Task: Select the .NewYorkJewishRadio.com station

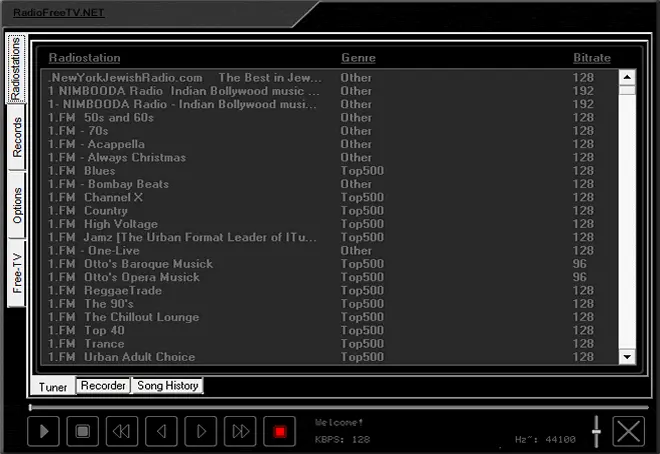Action: tap(330, 78)
